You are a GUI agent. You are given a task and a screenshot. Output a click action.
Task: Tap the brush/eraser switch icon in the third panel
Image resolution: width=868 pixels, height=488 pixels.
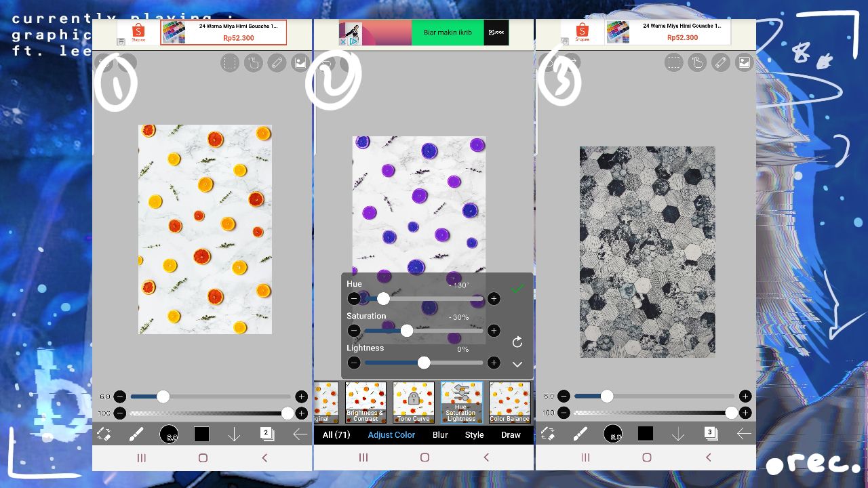pyautogui.click(x=548, y=434)
